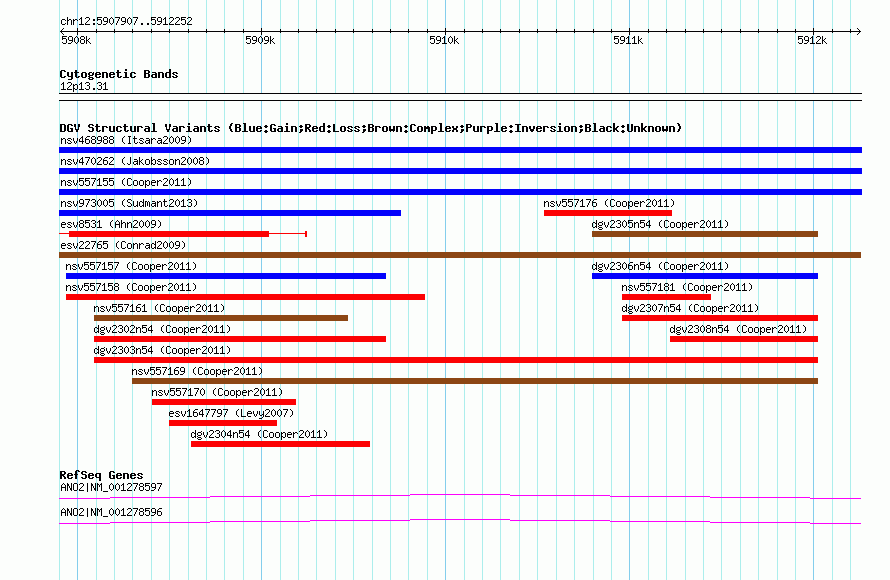Open nsv557161 (Cooper2011) variant label
890x580 pixels.
(x=159, y=308)
